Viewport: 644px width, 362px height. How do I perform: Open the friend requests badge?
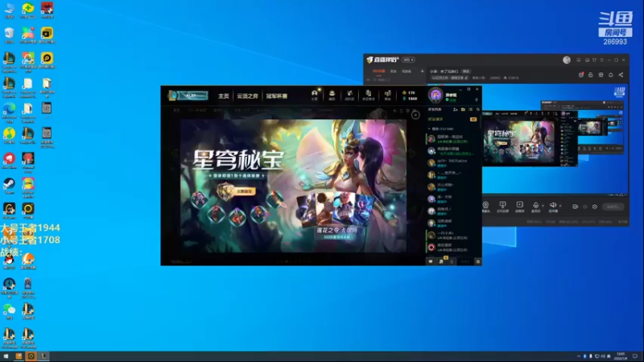(x=473, y=119)
